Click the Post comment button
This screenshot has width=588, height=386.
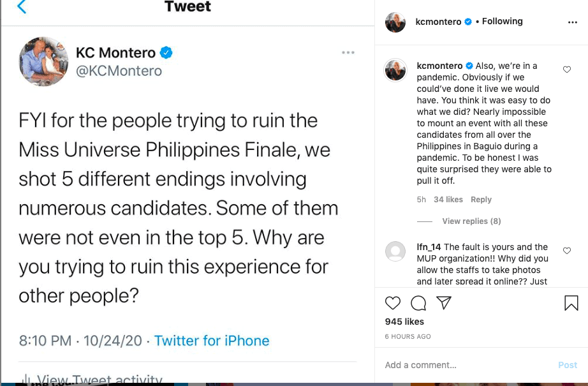tap(568, 365)
